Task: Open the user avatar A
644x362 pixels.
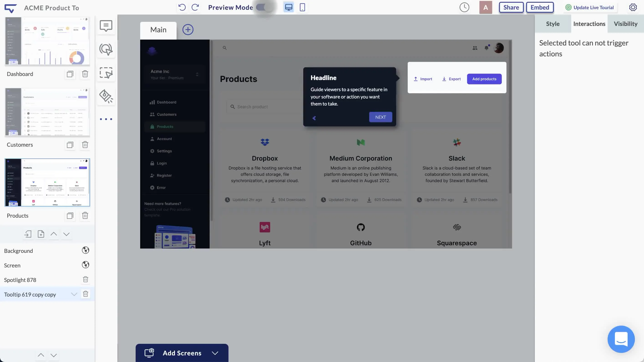Action: coord(485,7)
